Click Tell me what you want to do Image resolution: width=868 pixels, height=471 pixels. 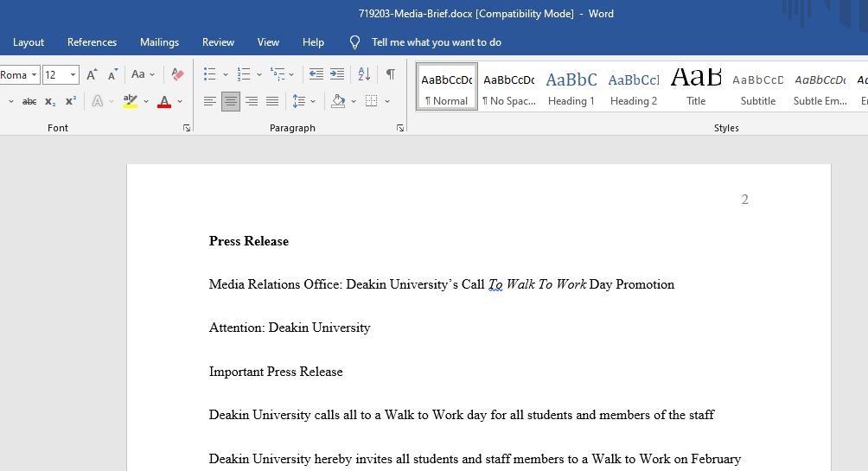[437, 42]
